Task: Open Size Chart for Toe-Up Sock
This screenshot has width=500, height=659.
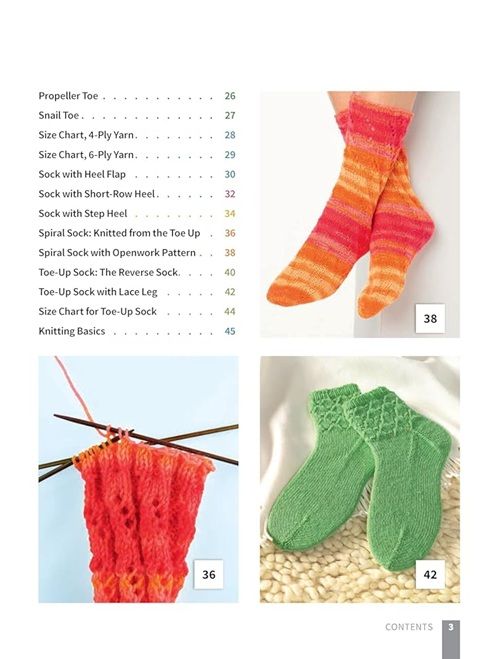Action: point(137,311)
